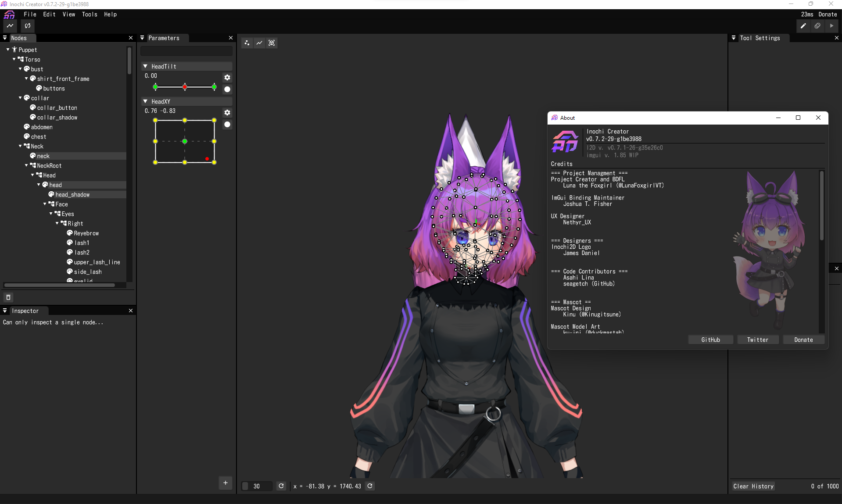Image resolution: width=842 pixels, height=504 pixels.
Task: Click the model edit mode toolbar button
Action: [x=10, y=26]
